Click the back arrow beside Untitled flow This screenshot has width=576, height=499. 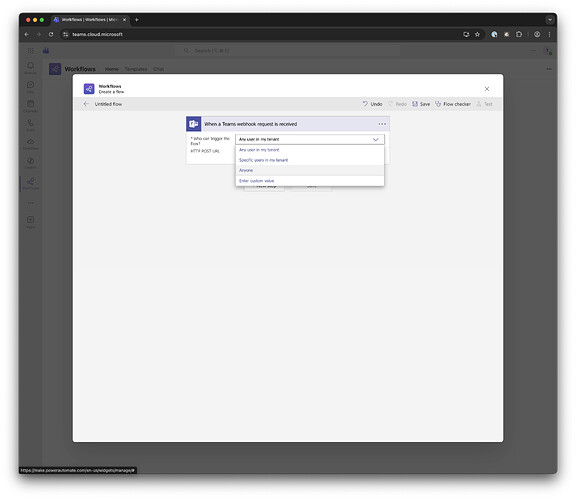[x=86, y=104]
